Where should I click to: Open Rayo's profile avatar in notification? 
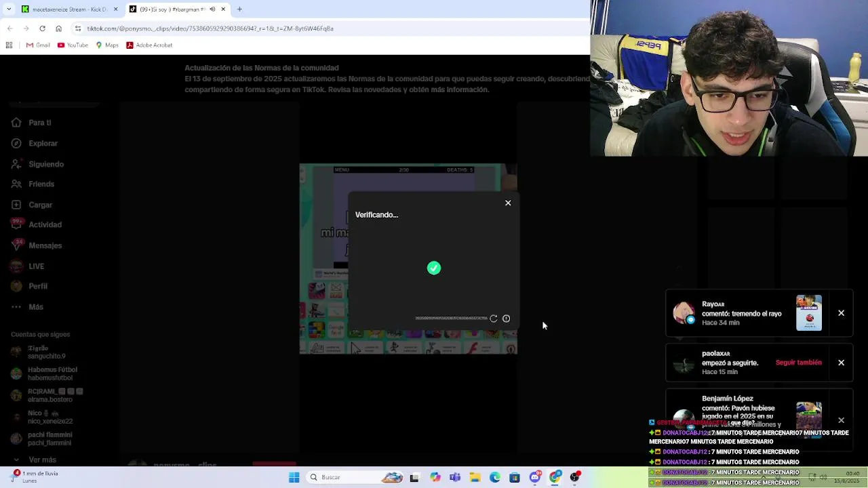684,313
